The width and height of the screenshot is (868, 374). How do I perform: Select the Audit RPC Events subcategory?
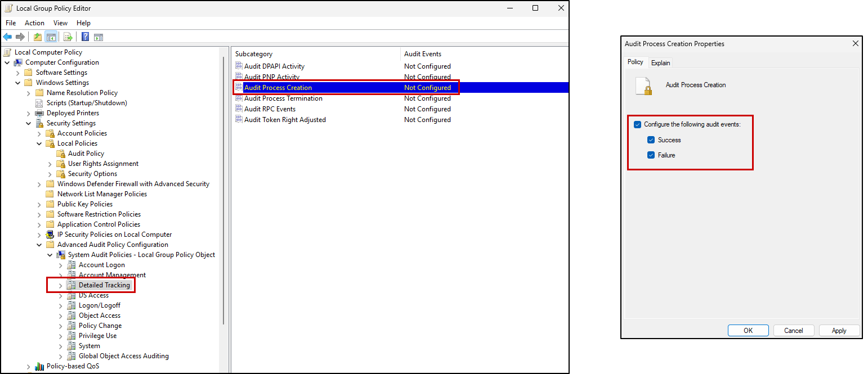point(271,109)
